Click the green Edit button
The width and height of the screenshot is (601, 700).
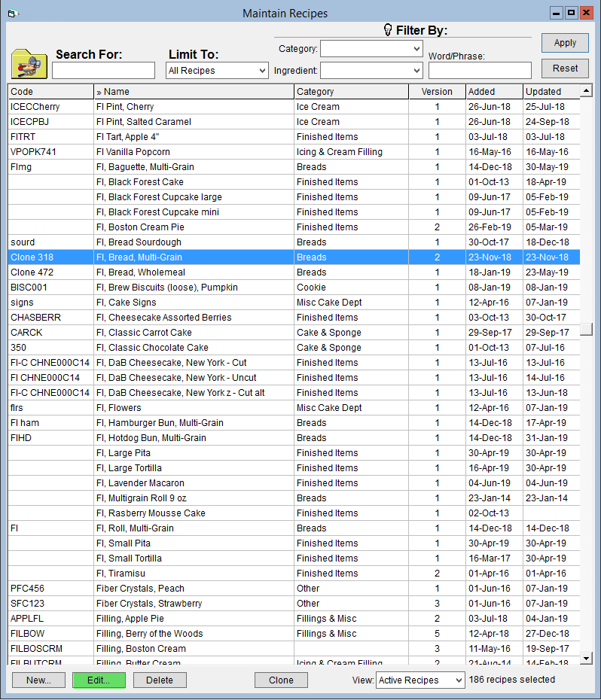click(99, 680)
